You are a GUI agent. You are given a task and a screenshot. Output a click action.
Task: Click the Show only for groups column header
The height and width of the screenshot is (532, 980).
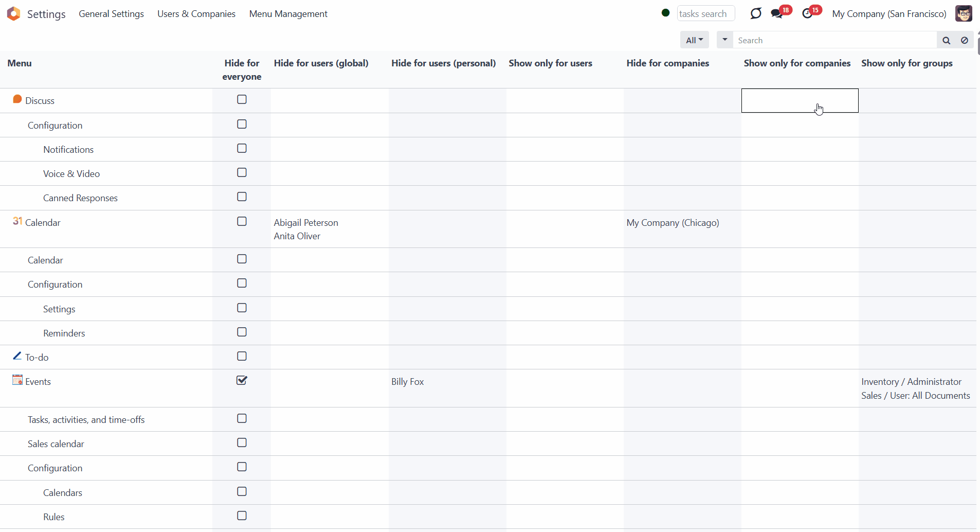[907, 63]
